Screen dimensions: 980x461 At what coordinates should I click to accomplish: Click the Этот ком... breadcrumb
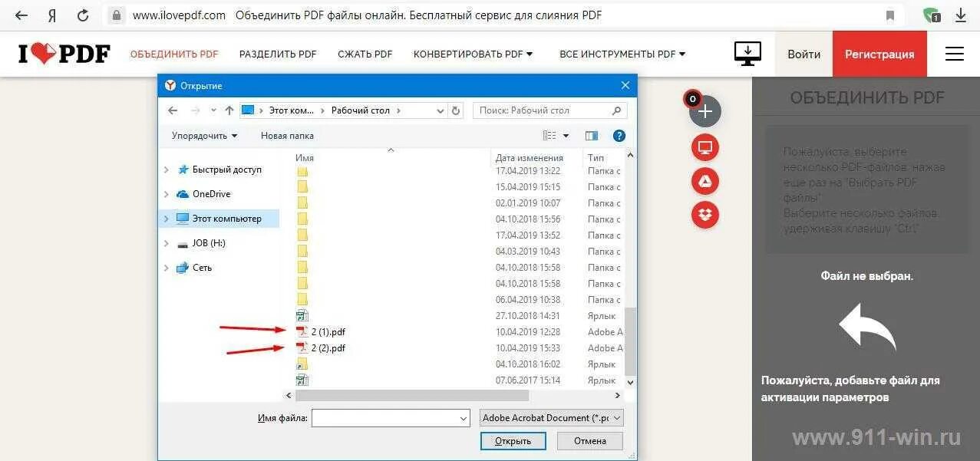(292, 110)
